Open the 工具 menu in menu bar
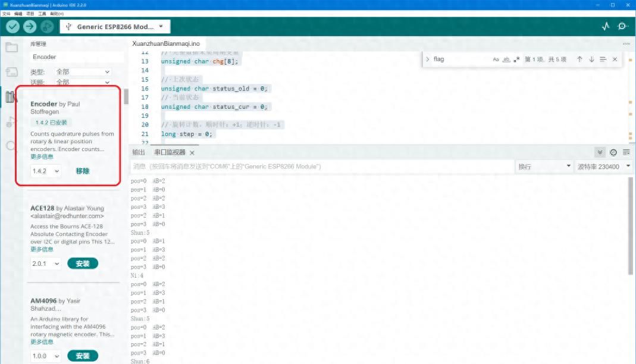The width and height of the screenshot is (636, 364). point(42,14)
